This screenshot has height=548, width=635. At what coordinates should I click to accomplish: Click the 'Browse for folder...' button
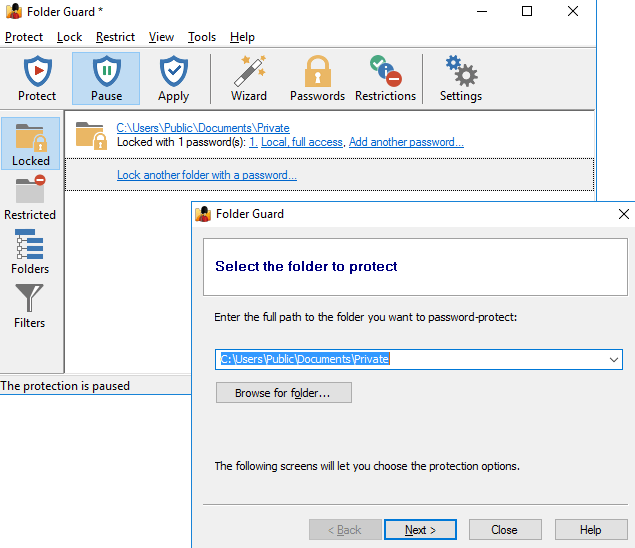tap(283, 393)
